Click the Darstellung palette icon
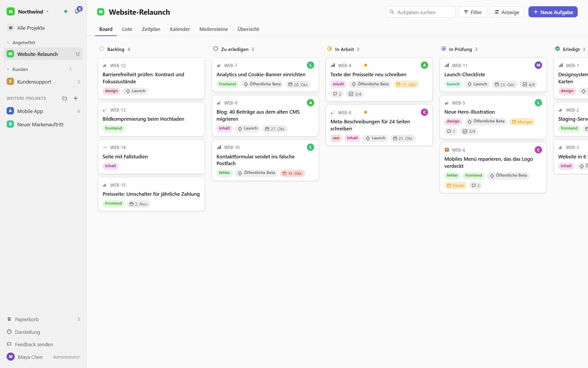The height and width of the screenshot is (368, 588). tap(9, 332)
